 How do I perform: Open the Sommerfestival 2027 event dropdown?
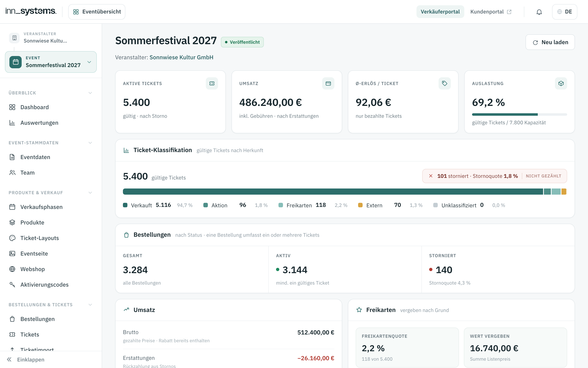point(51,62)
